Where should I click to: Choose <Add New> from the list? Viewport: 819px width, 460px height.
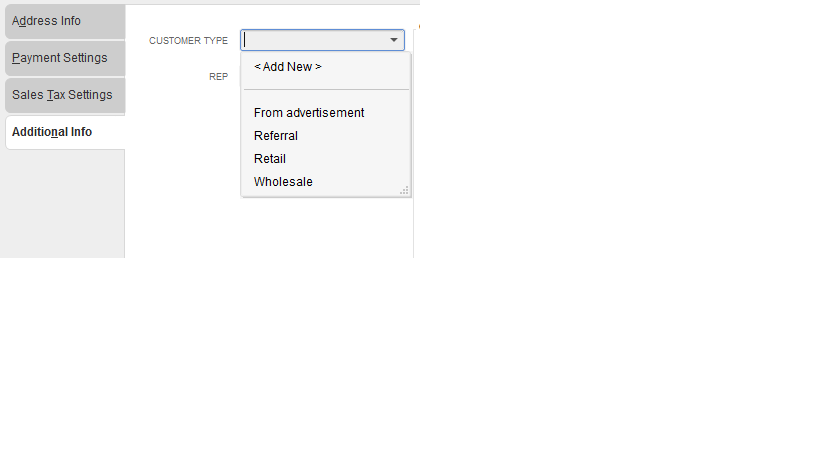[x=288, y=67]
